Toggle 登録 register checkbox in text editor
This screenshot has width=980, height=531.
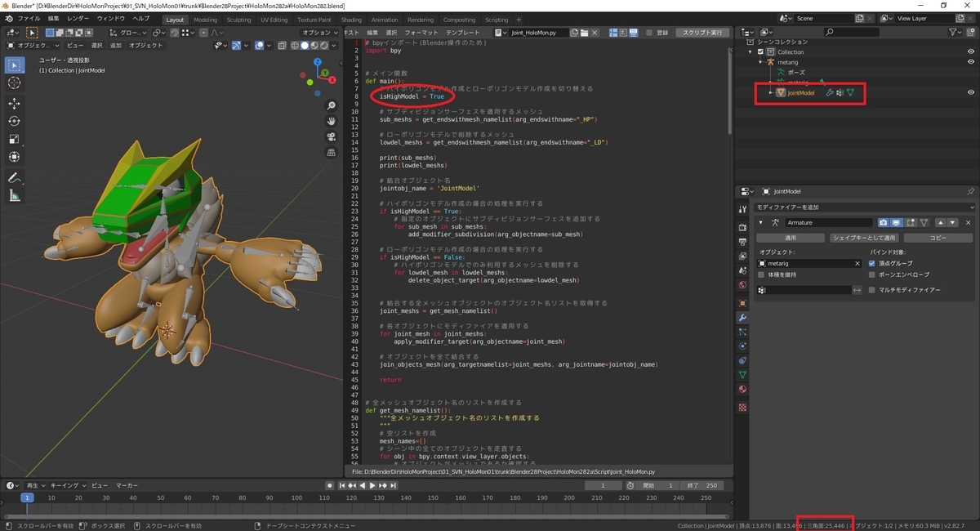click(651, 33)
